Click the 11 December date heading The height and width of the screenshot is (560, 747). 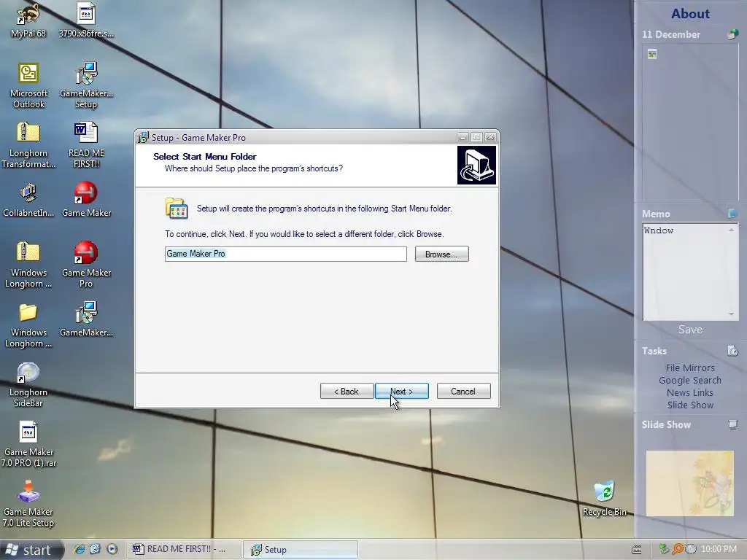(671, 34)
